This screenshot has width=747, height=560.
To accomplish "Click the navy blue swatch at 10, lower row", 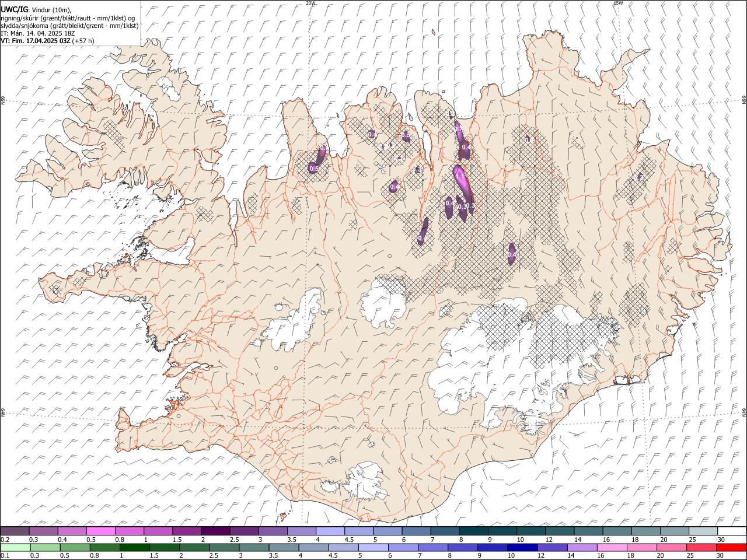I will (522, 547).
